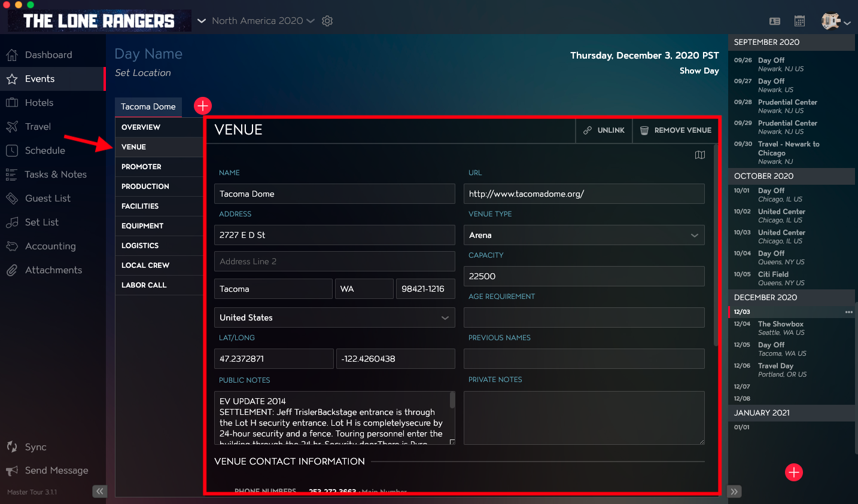
Task: Open the Attachments paperclip icon
Action: pos(12,270)
